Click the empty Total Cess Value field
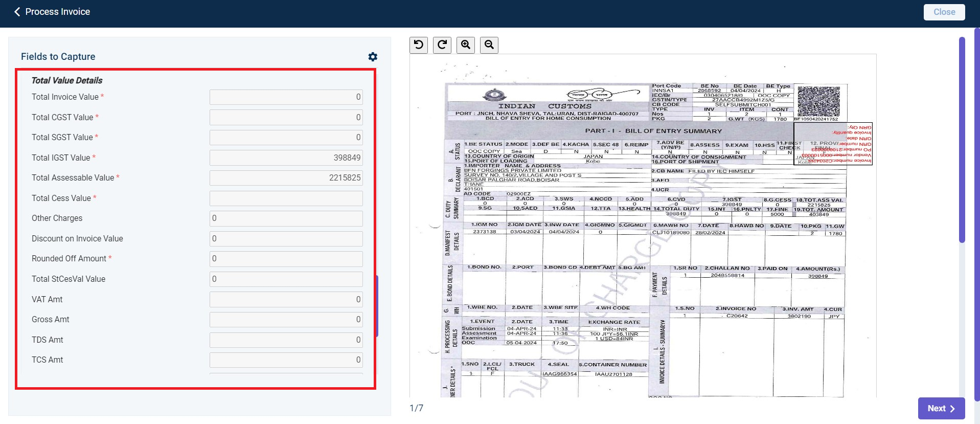The width and height of the screenshot is (980, 424). [286, 198]
